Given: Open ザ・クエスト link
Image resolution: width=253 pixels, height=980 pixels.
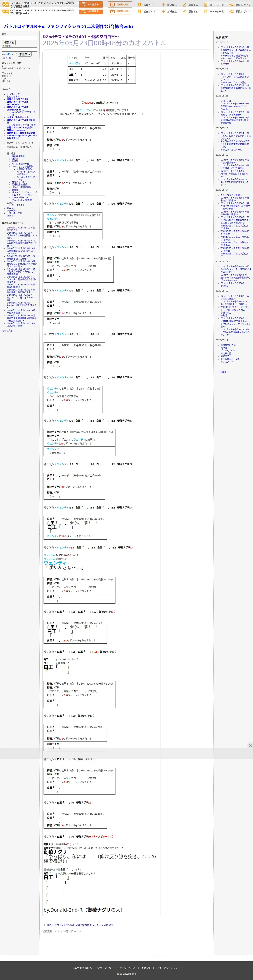Looking at the screenshot, I should (x=18, y=205).
